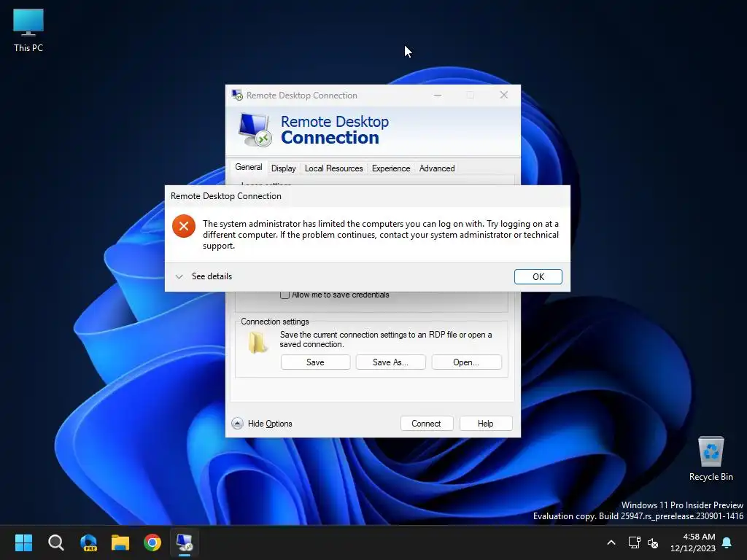Open the Advanced tab
Image resolution: width=747 pixels, height=560 pixels.
pyautogui.click(x=437, y=168)
